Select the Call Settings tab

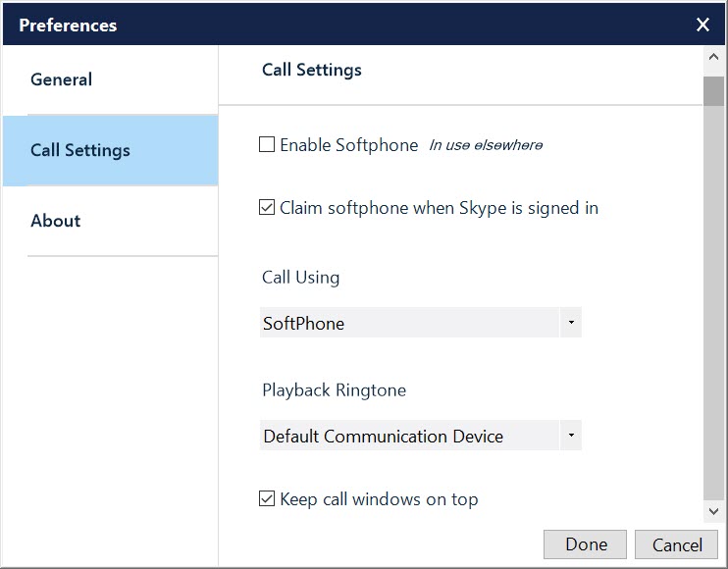click(x=80, y=150)
